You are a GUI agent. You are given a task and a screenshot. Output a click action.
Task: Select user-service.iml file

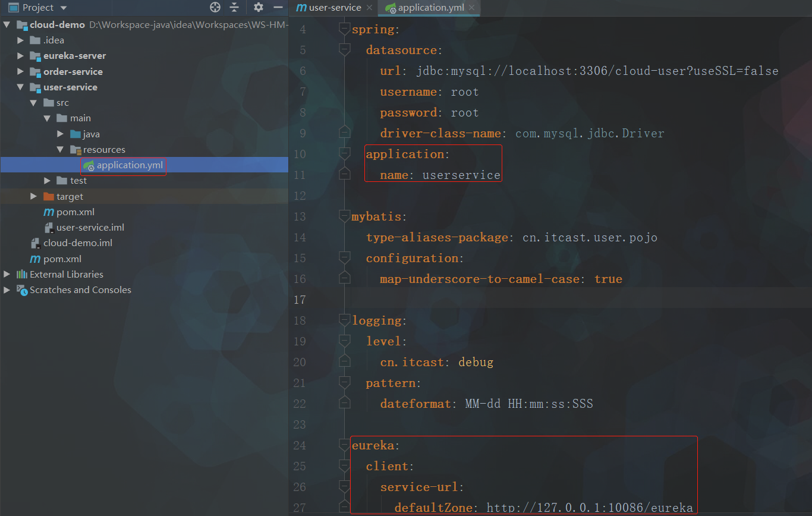(90, 228)
